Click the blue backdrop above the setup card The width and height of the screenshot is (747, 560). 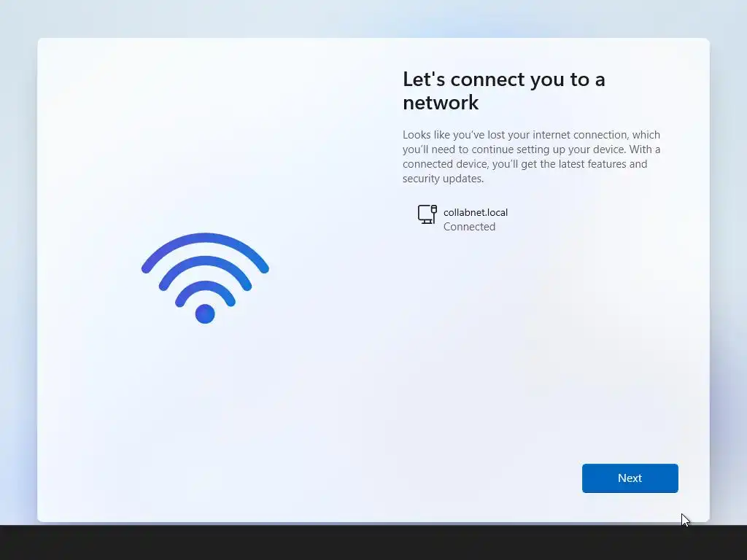pos(373,18)
